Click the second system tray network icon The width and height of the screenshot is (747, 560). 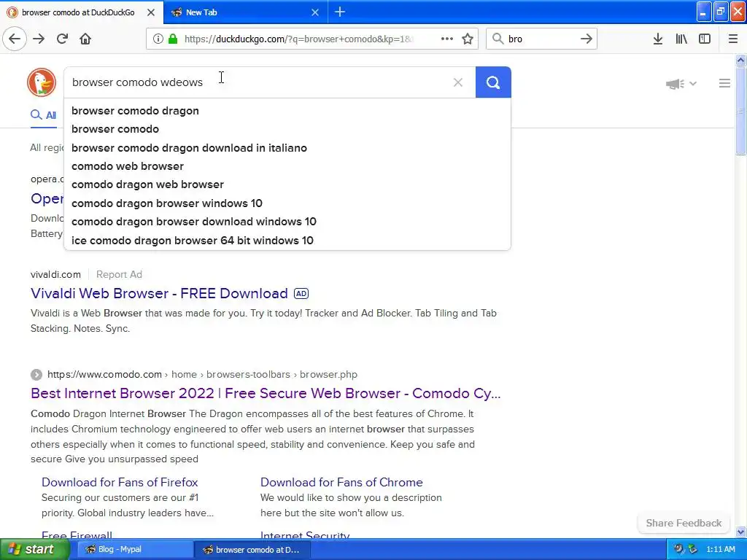coord(692,549)
